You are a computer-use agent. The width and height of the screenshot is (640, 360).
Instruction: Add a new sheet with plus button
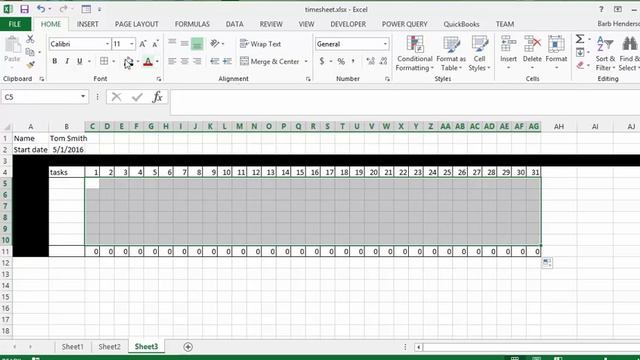188,347
